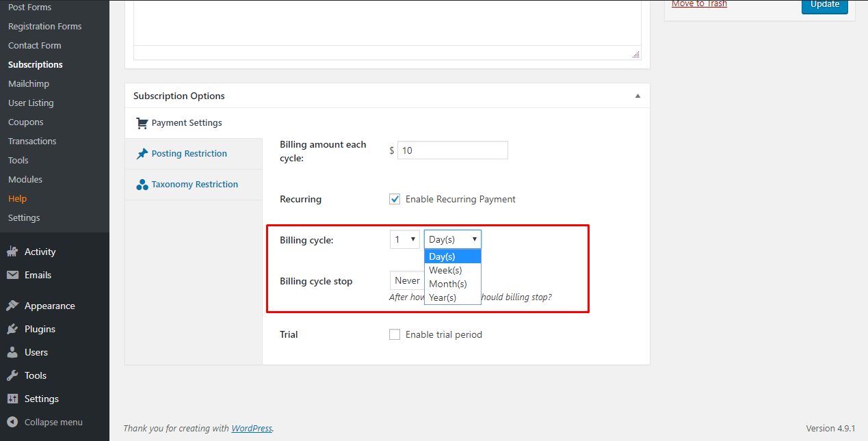Switch to Taxonomy Restriction tab
This screenshot has width=868, height=441.
point(194,185)
